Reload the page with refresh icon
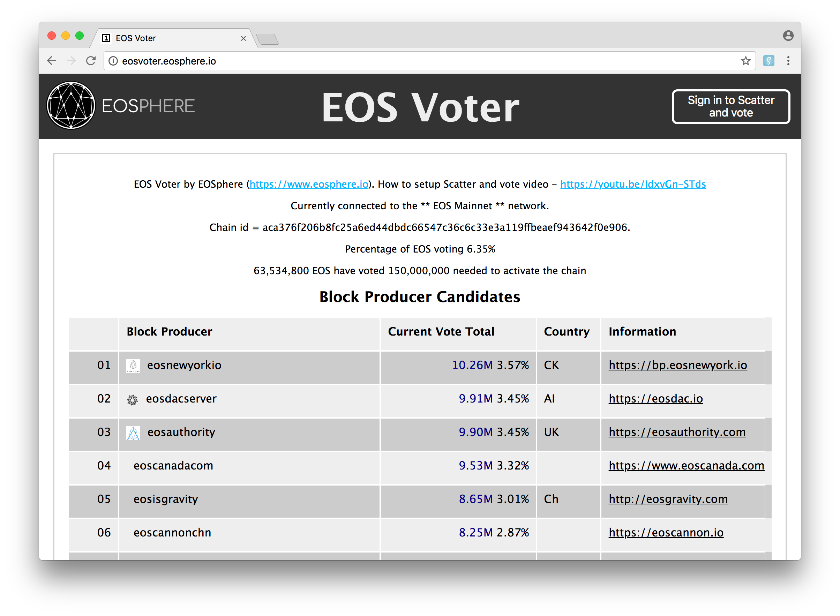This screenshot has width=840, height=616. tap(91, 61)
